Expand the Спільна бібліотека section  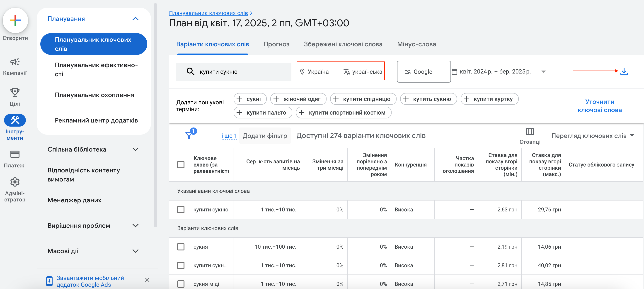click(x=135, y=149)
